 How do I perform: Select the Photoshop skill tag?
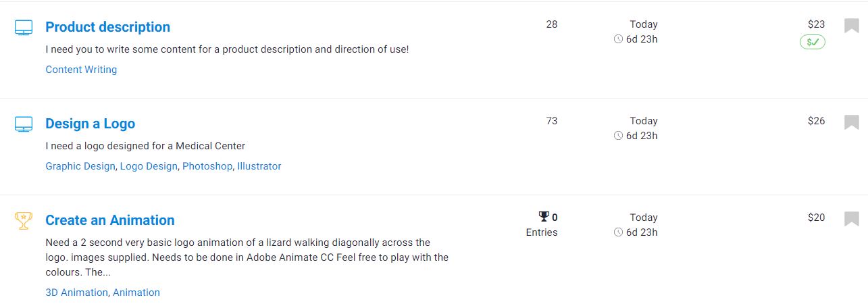[207, 166]
